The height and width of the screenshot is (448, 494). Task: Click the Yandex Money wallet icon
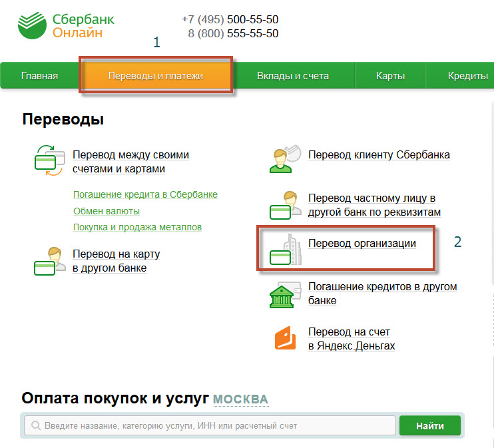(x=285, y=339)
